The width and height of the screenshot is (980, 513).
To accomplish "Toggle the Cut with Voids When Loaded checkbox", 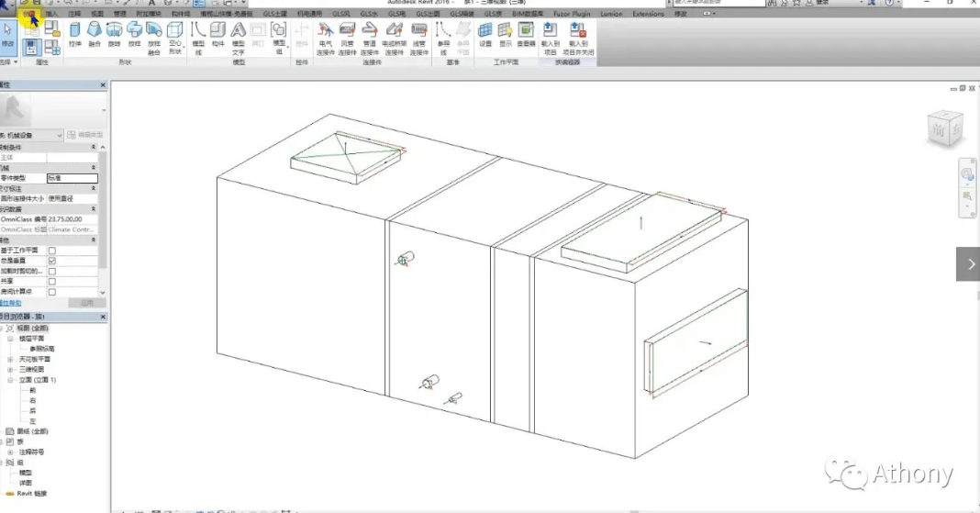I will point(52,272).
